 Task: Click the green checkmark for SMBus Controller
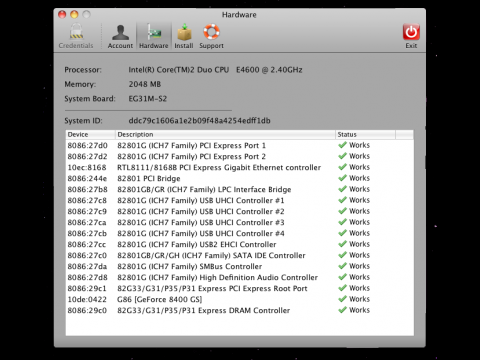coord(342,266)
